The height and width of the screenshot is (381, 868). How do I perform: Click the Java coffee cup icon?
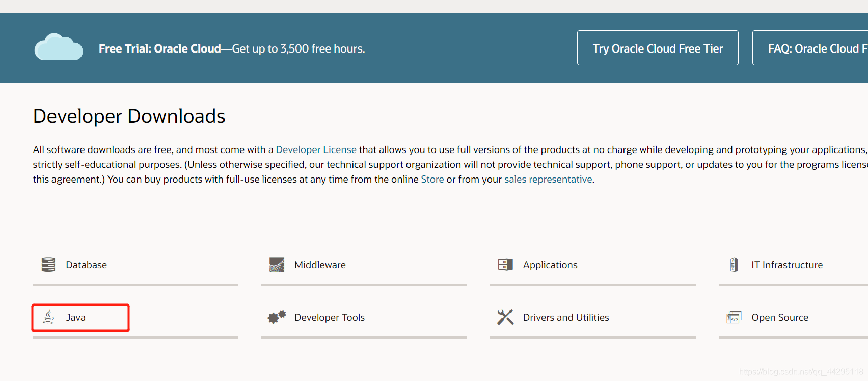pos(48,317)
